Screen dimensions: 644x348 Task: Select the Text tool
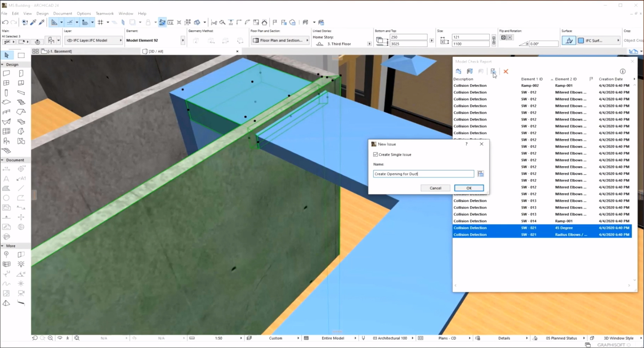(6, 179)
